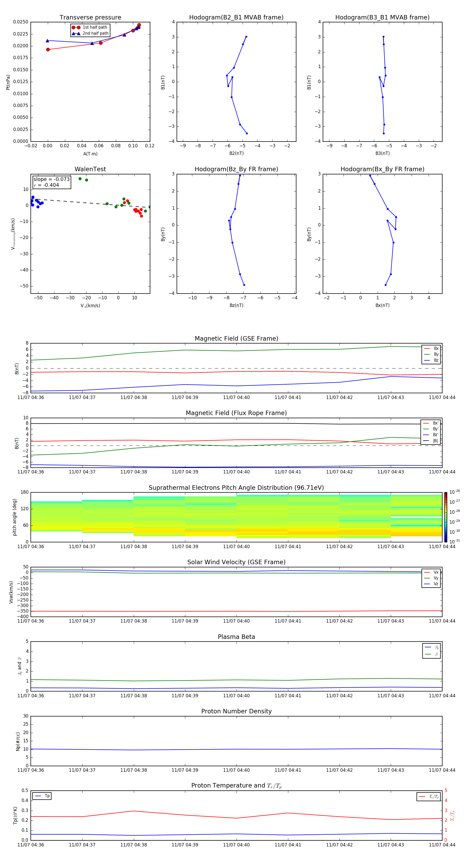Select Bz' entry in Flux Rope legend

431,435
